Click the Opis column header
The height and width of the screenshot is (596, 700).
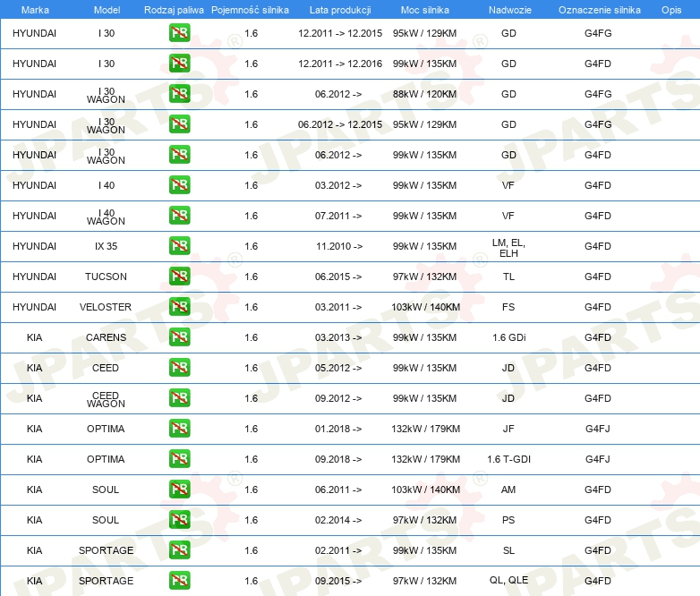[x=671, y=10]
